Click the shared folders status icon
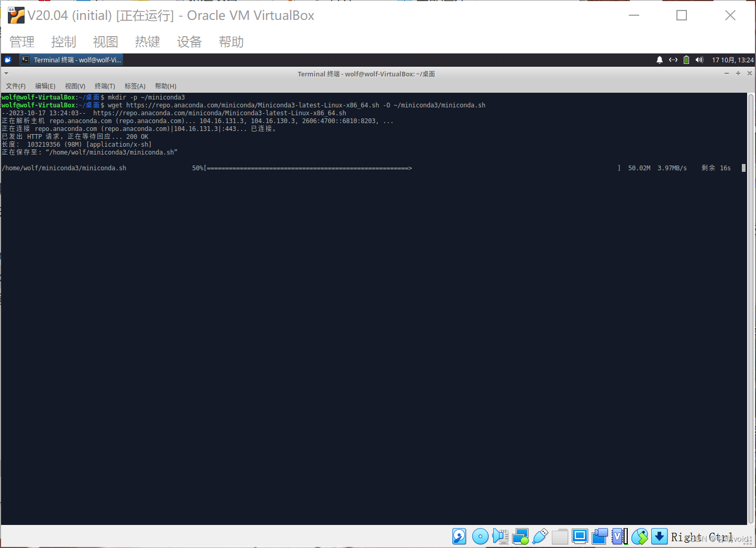756x548 pixels. pos(560,536)
